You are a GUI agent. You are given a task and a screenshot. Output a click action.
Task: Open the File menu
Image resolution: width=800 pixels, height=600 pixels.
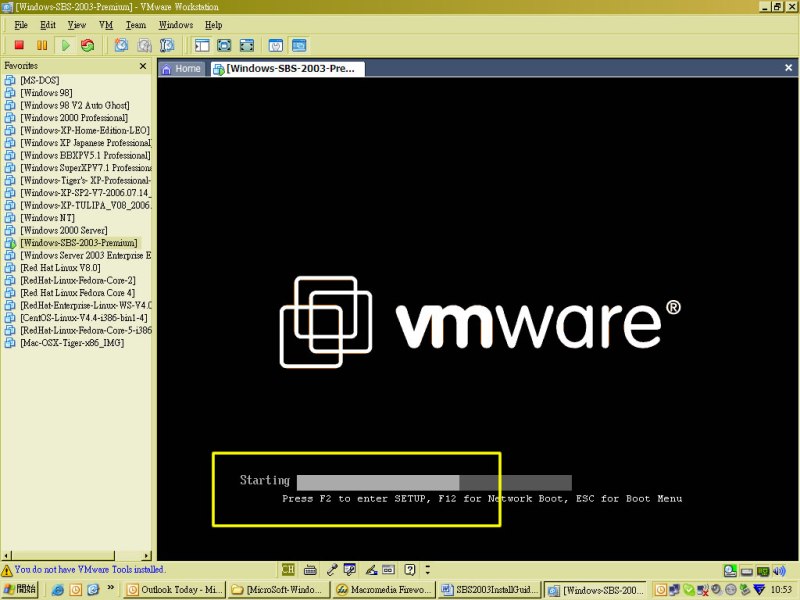pos(21,24)
